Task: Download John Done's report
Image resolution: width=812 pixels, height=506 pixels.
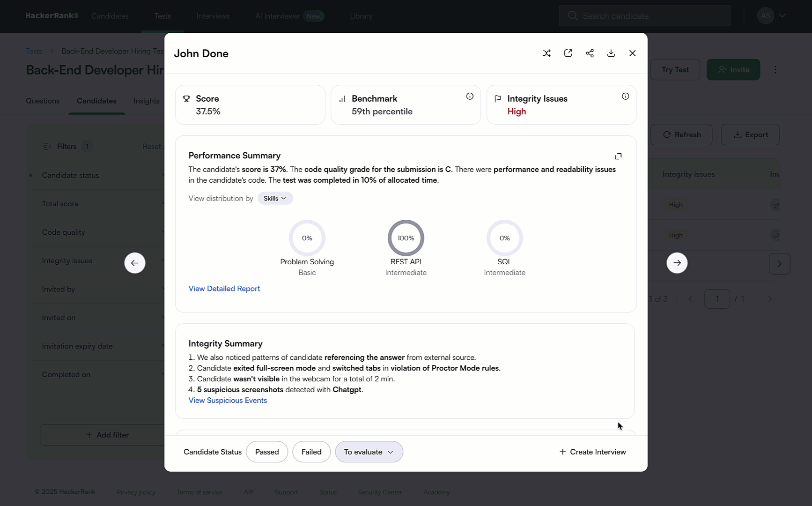Action: coord(611,53)
